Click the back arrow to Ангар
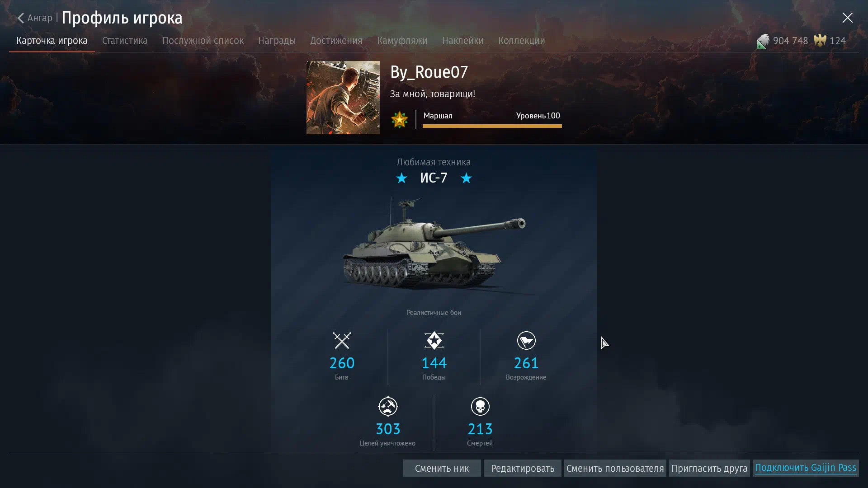868x488 pixels. [x=20, y=18]
